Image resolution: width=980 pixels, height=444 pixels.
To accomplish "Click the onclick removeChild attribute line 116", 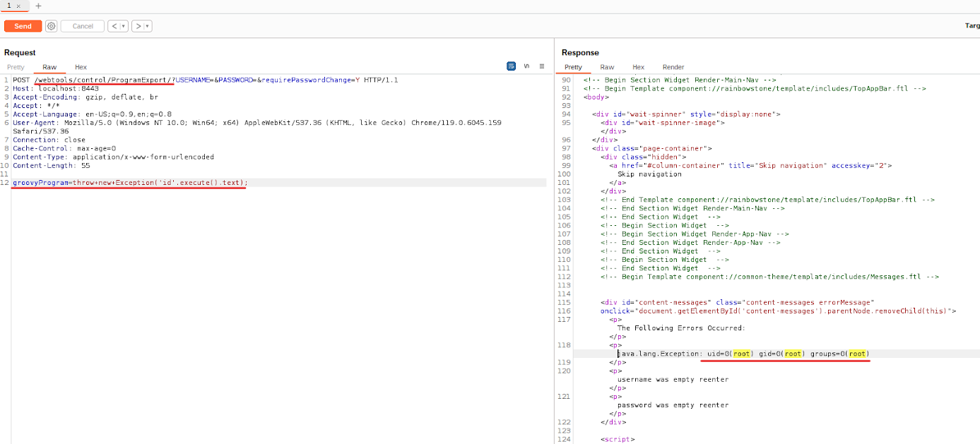I will point(778,311).
